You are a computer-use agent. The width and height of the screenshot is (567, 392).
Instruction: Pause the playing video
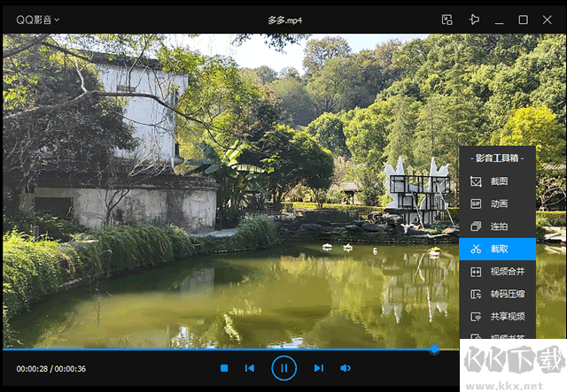(x=283, y=367)
